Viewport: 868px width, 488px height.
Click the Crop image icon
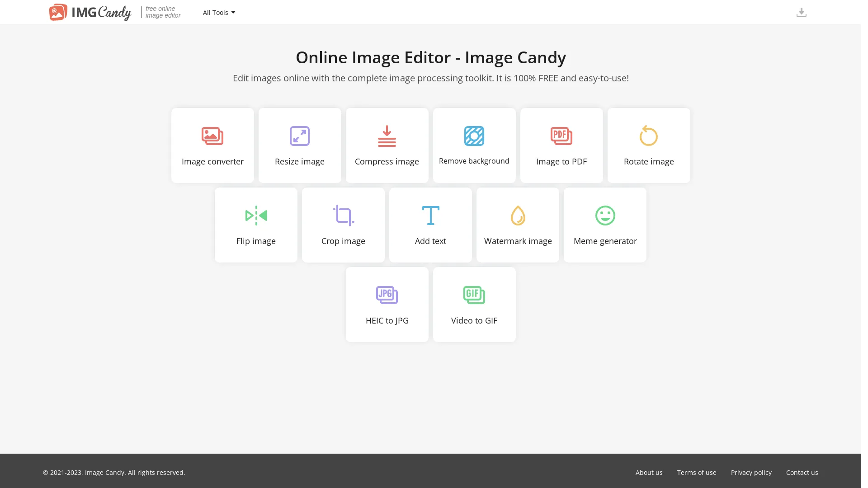click(x=343, y=216)
